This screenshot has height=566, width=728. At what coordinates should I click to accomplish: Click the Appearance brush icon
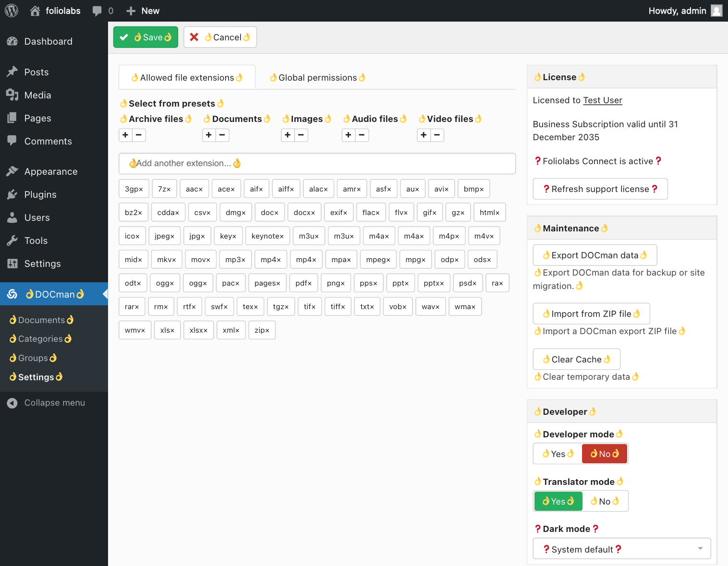click(12, 171)
